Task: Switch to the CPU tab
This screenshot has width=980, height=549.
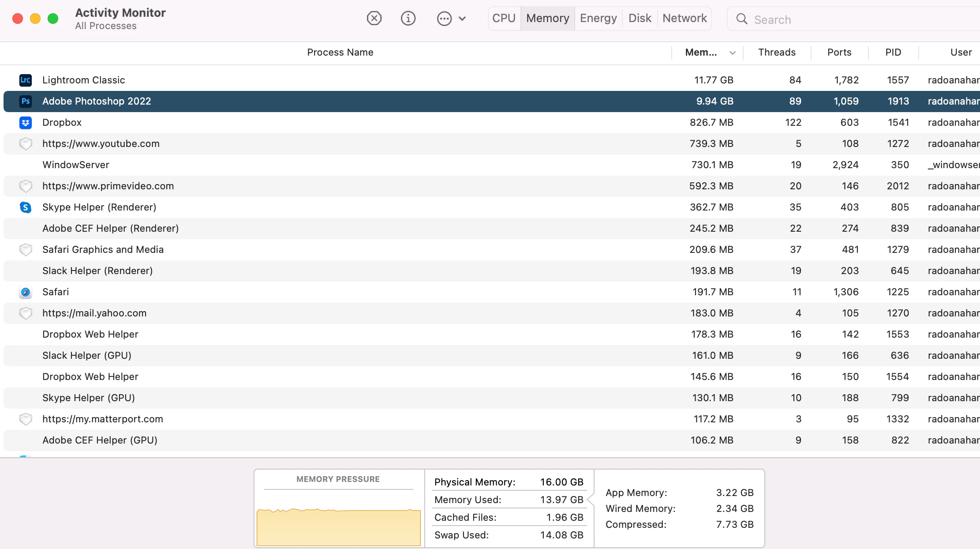Action: pos(504,19)
